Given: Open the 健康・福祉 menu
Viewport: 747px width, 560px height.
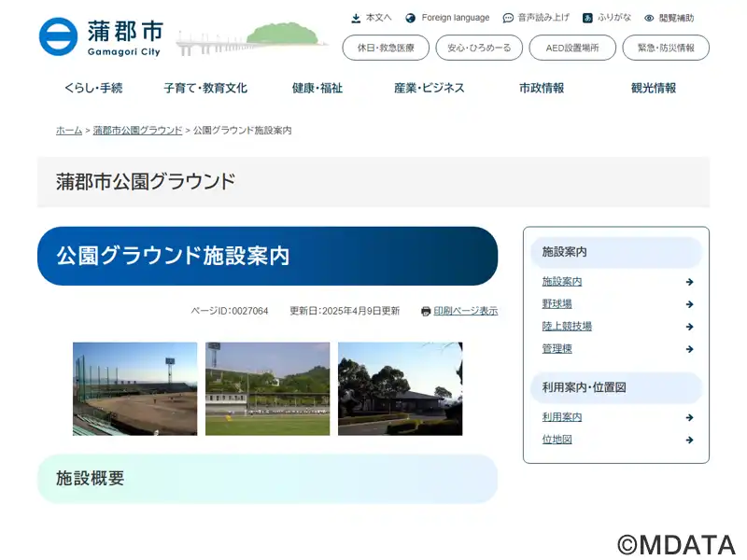Looking at the screenshot, I should [317, 88].
